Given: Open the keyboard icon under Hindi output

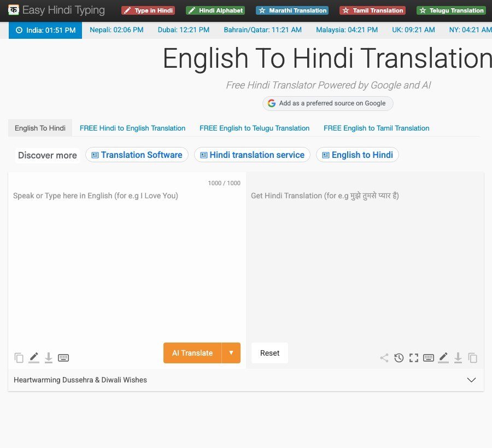Looking at the screenshot, I should pos(428,358).
